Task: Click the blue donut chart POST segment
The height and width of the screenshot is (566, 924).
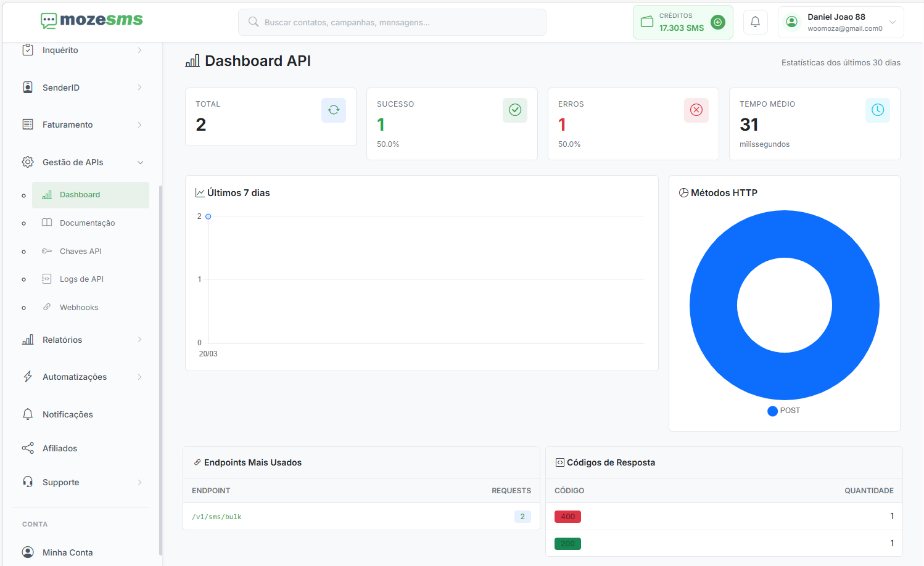Action: (713, 305)
